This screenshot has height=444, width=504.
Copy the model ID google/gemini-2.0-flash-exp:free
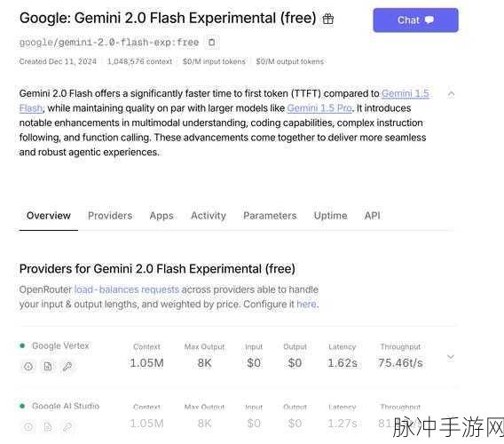(211, 42)
